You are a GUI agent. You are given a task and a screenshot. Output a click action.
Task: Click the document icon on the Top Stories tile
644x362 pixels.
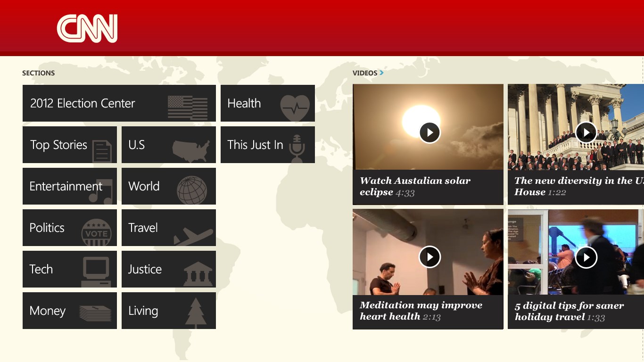(x=102, y=151)
